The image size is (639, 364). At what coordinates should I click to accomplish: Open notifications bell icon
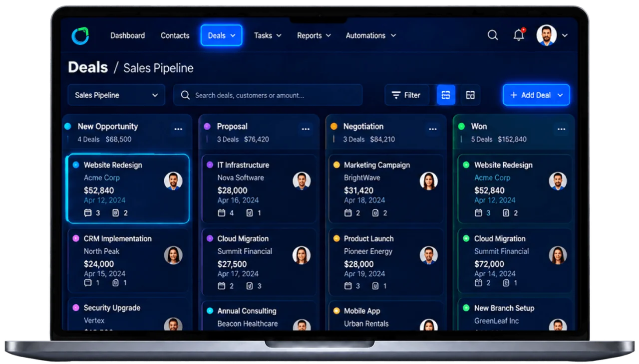519,35
